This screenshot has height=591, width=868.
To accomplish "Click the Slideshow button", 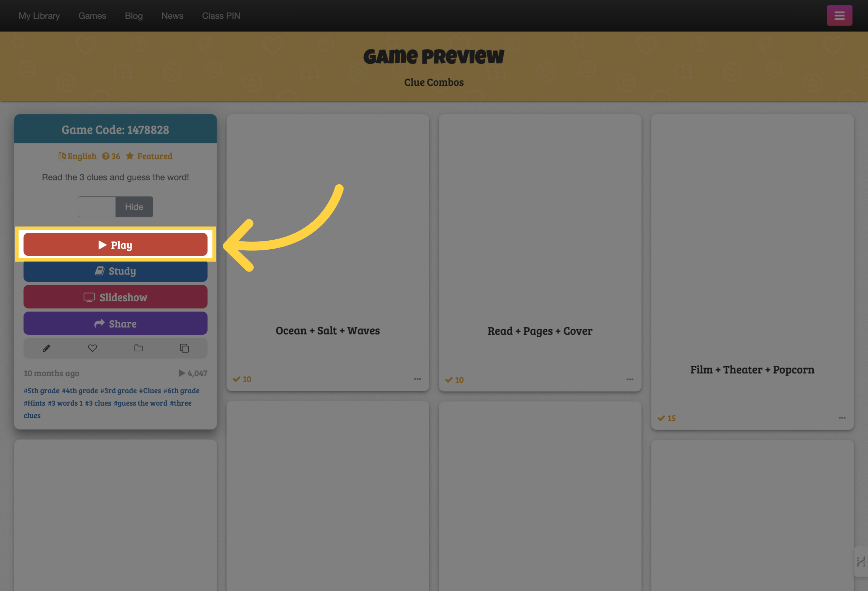I will 116,296.
